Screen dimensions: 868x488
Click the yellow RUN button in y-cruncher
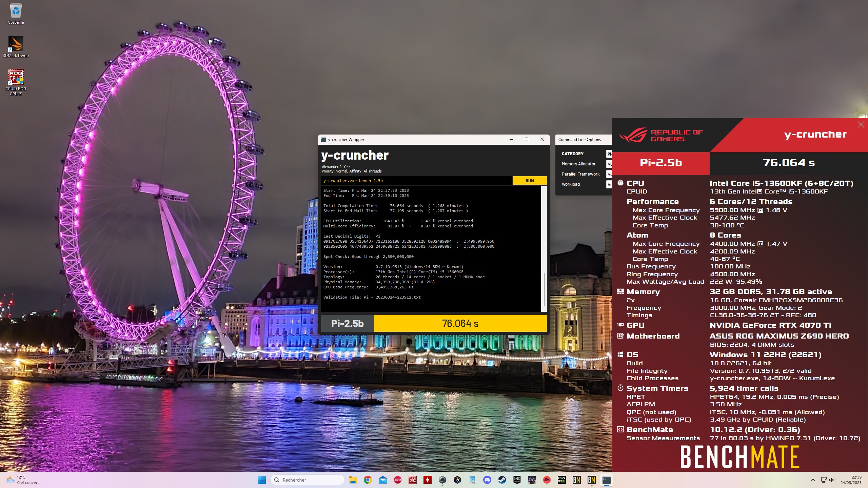tap(530, 181)
